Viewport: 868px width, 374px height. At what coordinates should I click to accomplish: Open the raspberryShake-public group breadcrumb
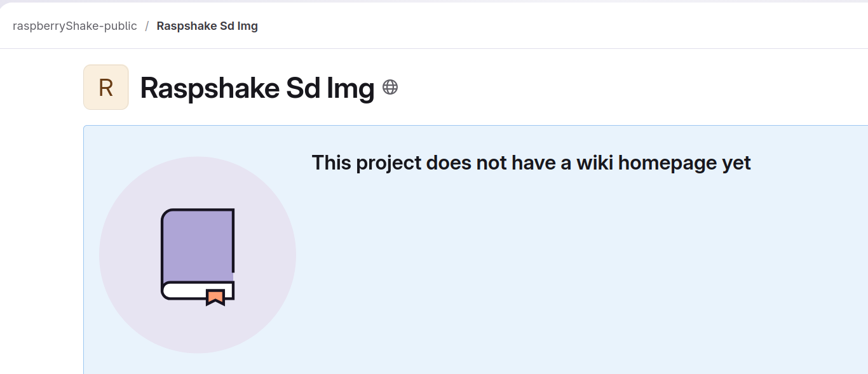[75, 26]
